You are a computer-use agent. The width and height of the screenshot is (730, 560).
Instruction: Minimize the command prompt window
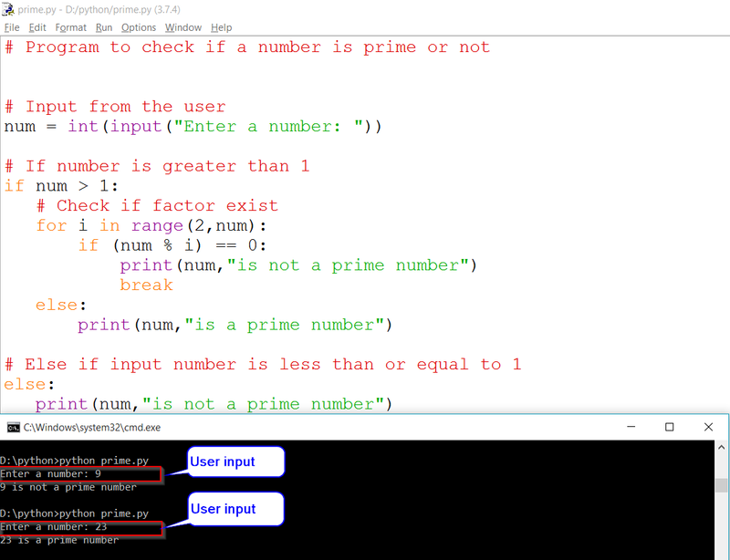[x=631, y=427]
